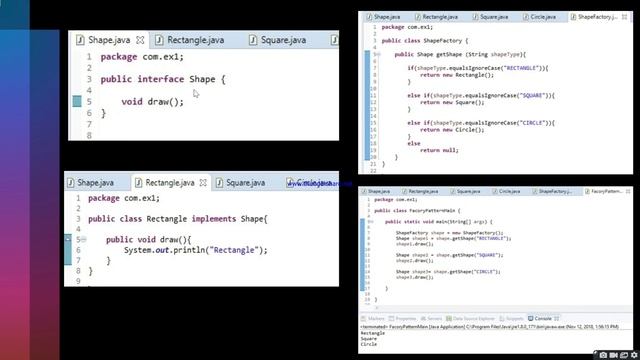Click the shape.getShape("SQUARE") line

pos(449,255)
